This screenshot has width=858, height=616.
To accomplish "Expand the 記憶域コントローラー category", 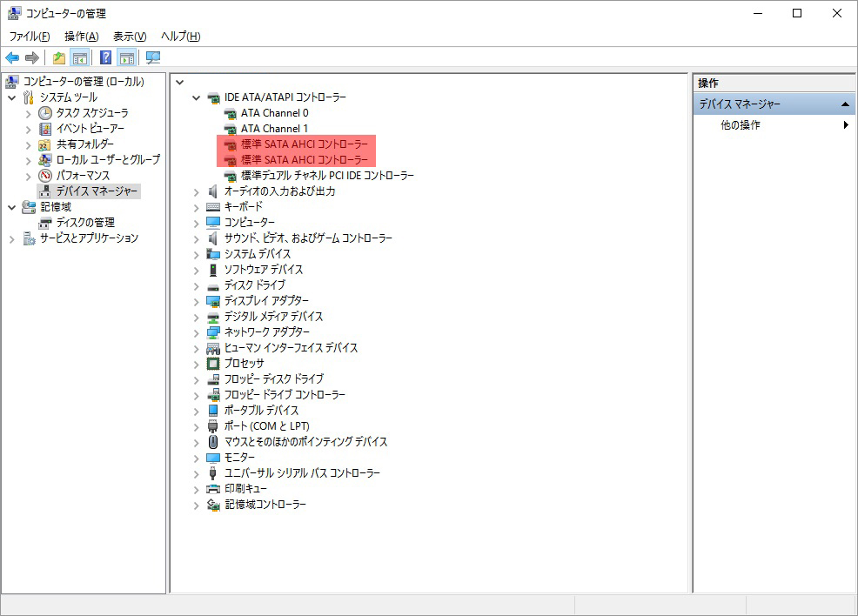I will (x=197, y=506).
